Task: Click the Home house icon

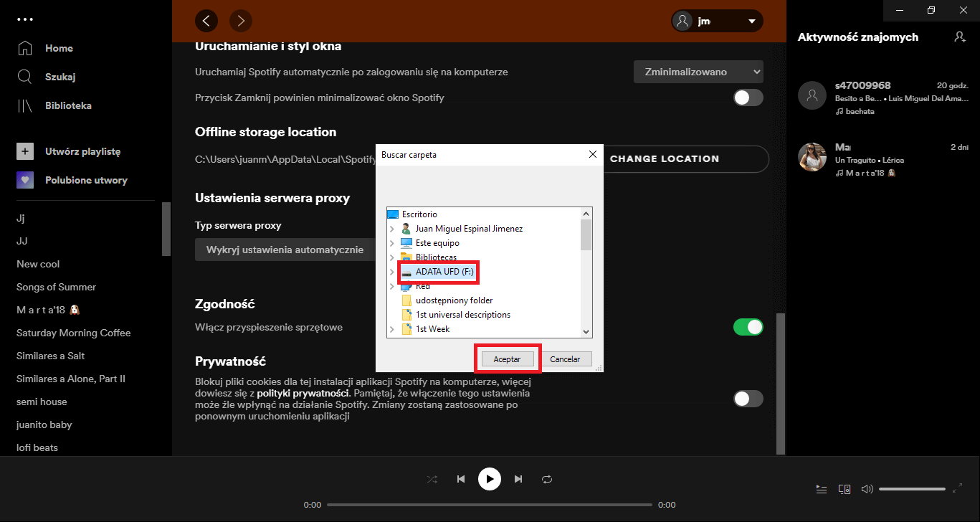Action: click(25, 48)
